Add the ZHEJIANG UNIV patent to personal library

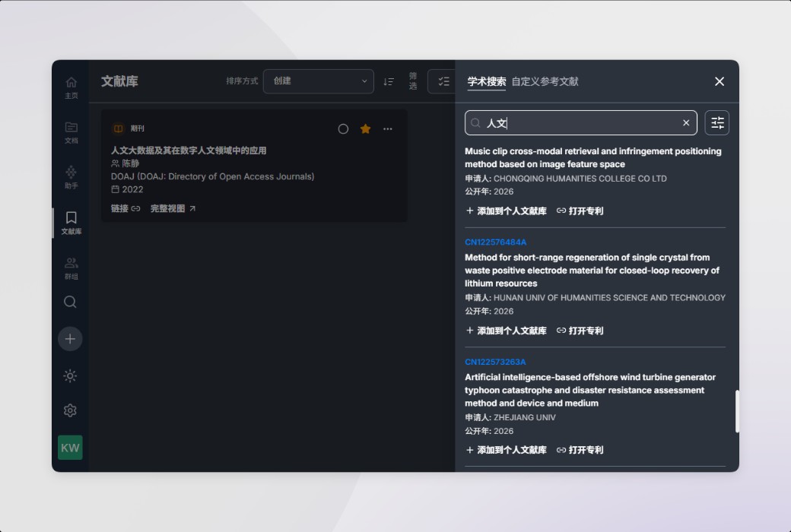pyautogui.click(x=507, y=450)
